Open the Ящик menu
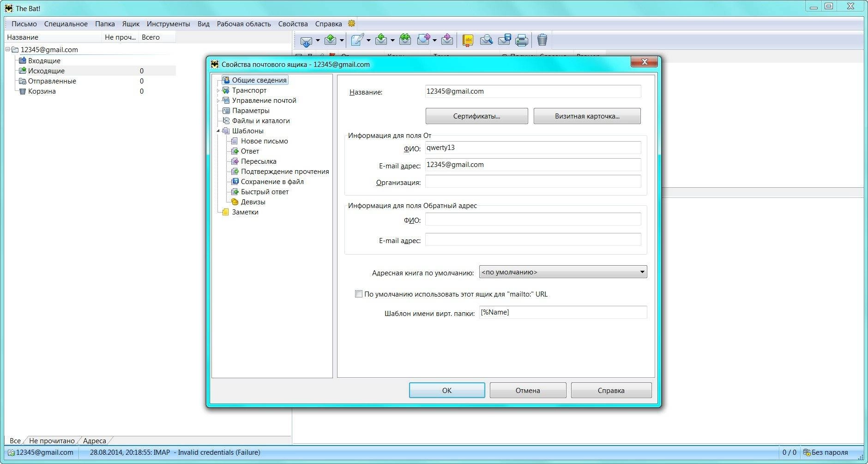 coord(131,24)
